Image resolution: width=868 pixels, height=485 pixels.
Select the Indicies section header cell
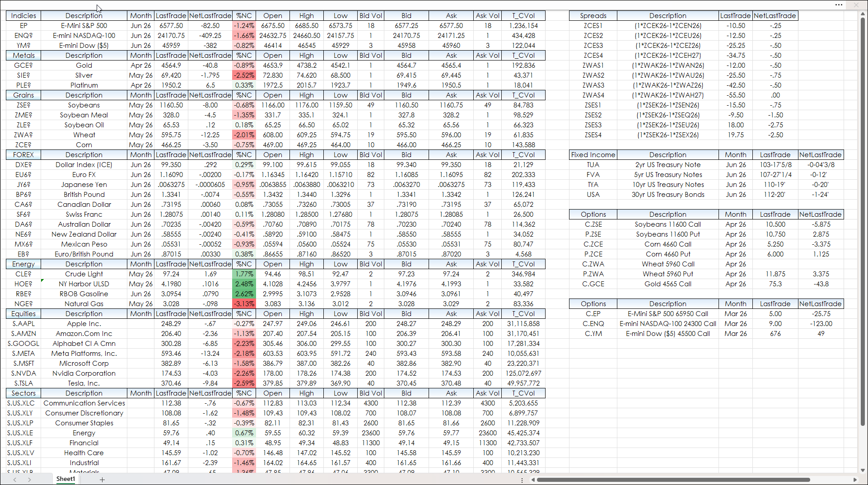click(x=23, y=16)
